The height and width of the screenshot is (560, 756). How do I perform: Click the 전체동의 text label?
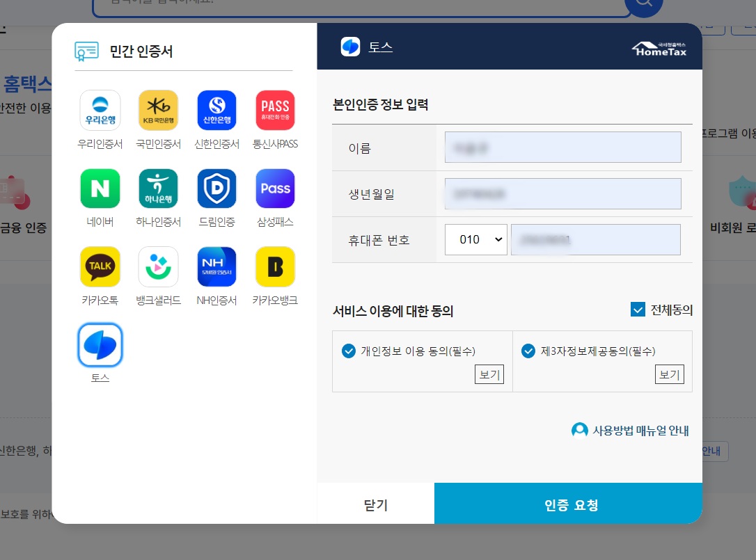pos(672,310)
